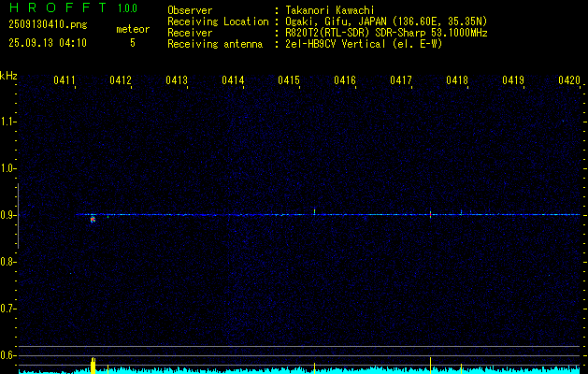Click the 0.8 kHz frequency label

(x=7, y=262)
